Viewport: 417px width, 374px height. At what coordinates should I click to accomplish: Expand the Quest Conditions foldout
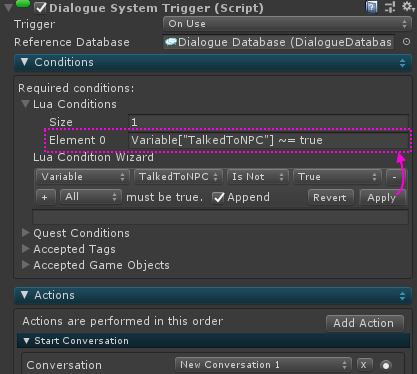[x=26, y=233]
